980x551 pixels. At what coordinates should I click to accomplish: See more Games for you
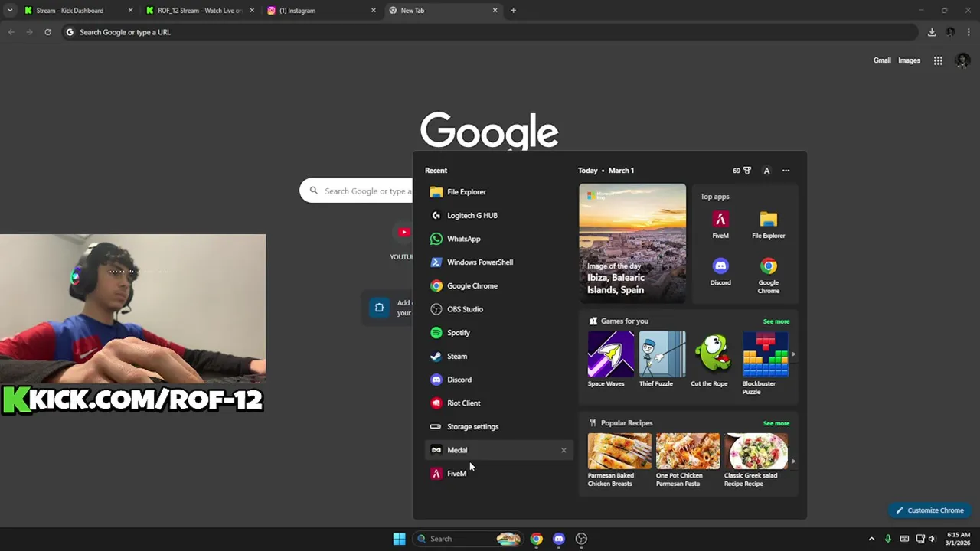tap(776, 321)
